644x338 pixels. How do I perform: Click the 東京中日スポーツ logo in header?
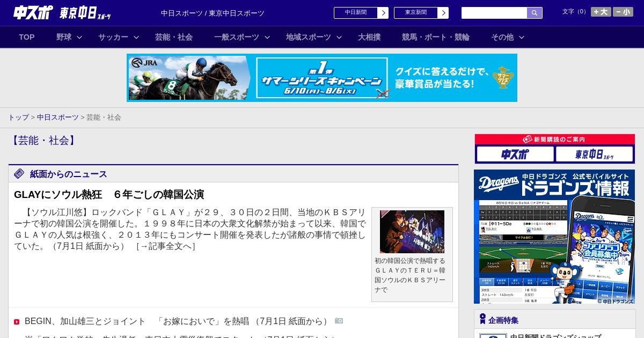(x=85, y=13)
